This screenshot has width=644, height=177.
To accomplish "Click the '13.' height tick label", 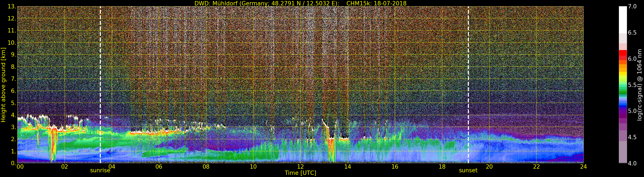I will pos(12,6).
